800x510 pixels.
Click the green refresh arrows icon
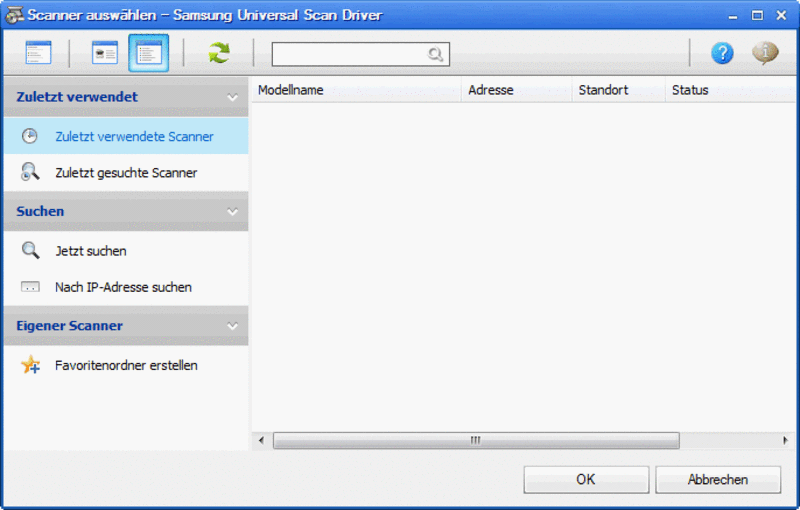219,53
